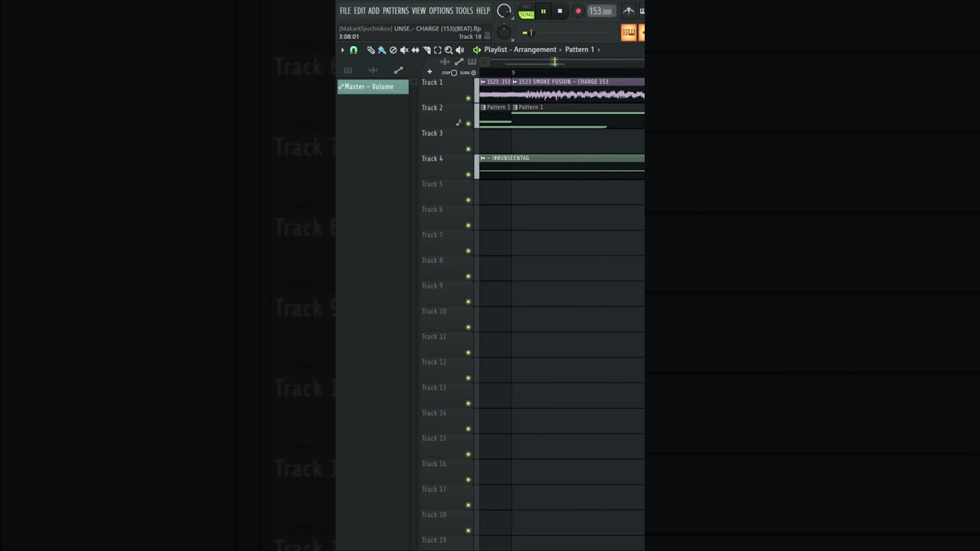
Task: Click the audio waveform icon above tracks
Action: coord(445,62)
